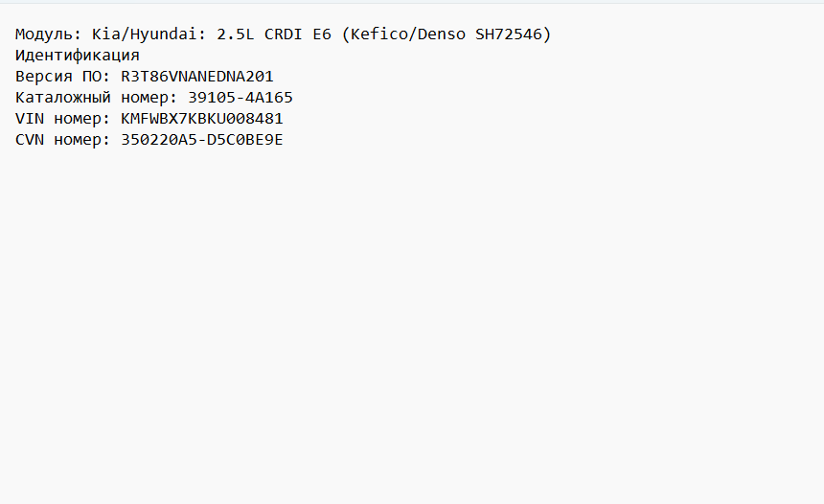Click the "ПО" label text
The image size is (824, 504).
pos(92,77)
